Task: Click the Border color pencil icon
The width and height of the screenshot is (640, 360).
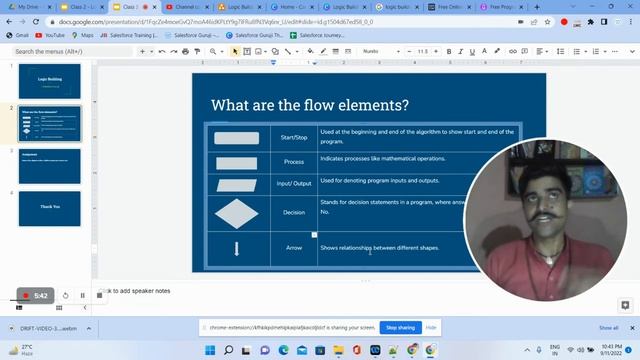Action: [x=323, y=51]
